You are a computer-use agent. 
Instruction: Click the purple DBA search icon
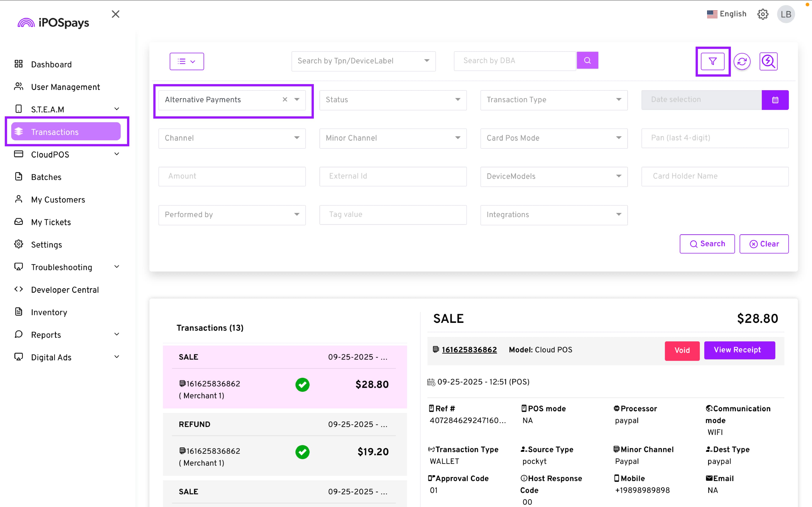(587, 60)
